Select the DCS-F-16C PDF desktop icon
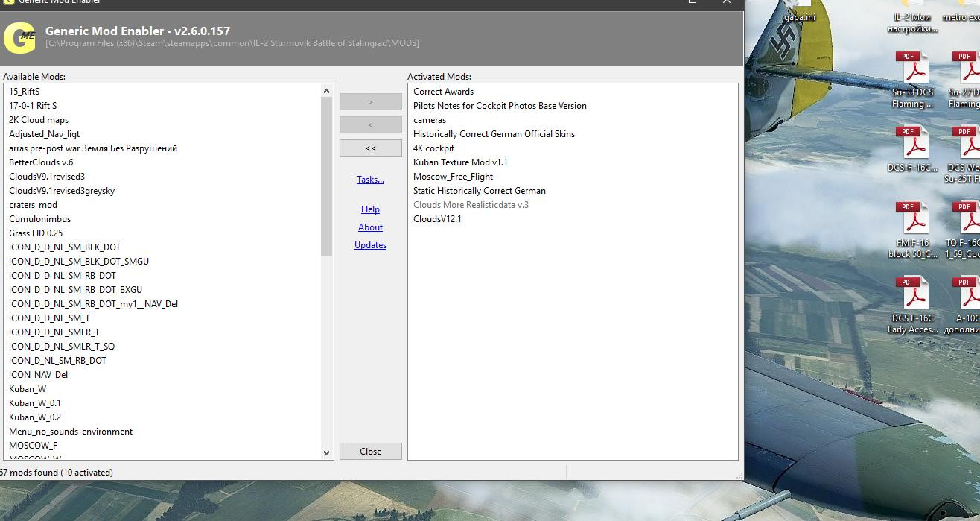980x521 pixels. pyautogui.click(x=914, y=149)
